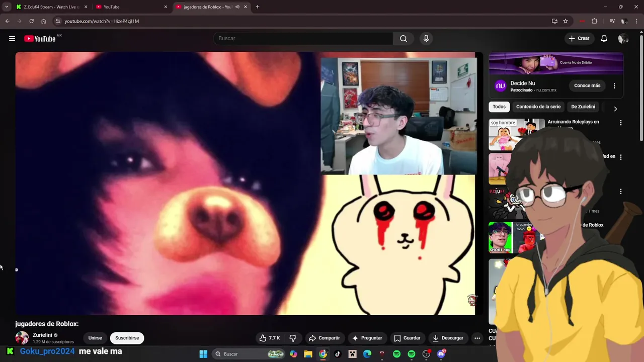This screenshot has height=362, width=644.
Task: Switch to the YouTube tab
Action: click(x=131, y=7)
